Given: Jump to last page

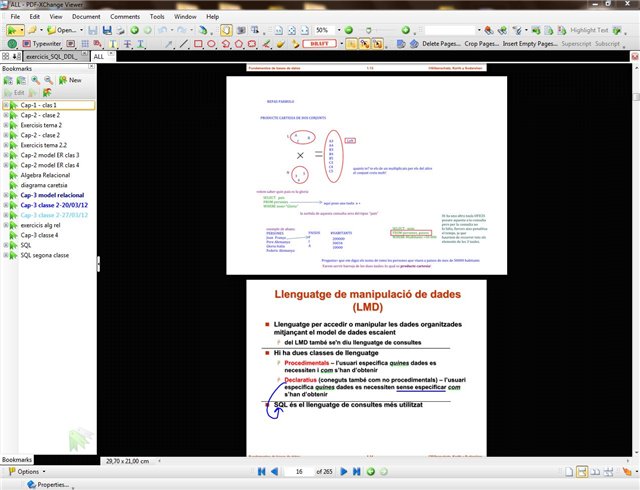Looking at the screenshot, I should coord(356,472).
